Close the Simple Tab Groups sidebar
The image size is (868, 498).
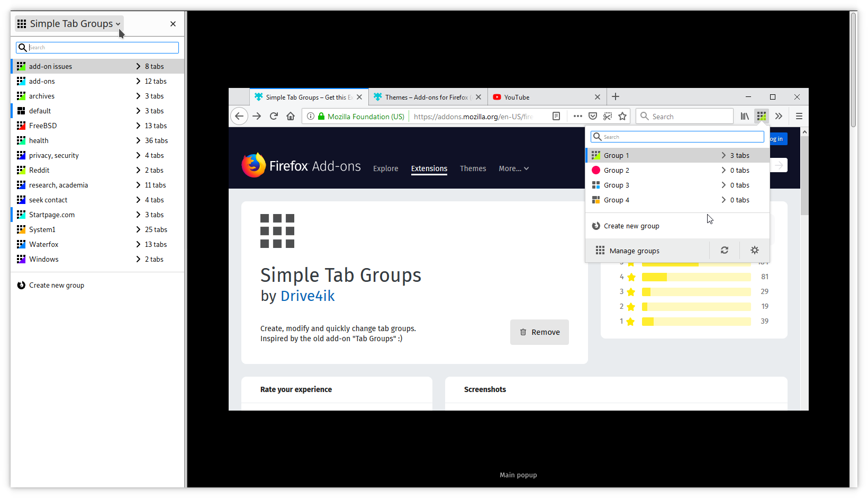[173, 24]
